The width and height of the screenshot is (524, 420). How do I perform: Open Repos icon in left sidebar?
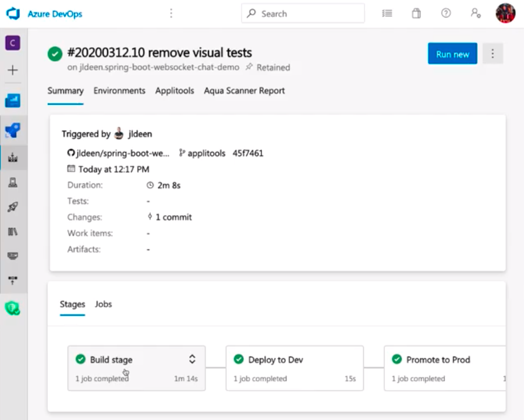click(13, 130)
